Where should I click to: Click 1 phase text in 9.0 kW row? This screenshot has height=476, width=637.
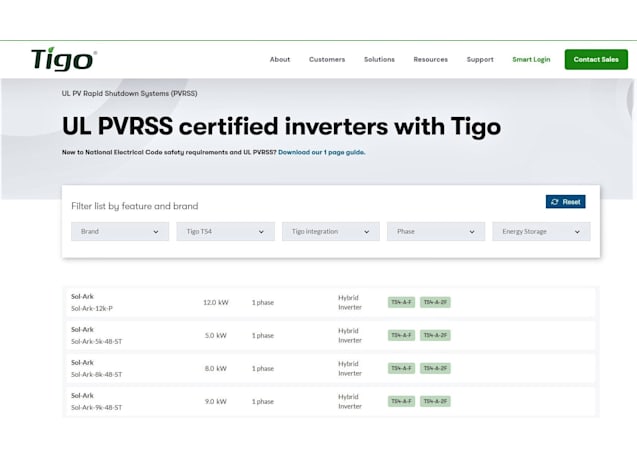point(263,401)
